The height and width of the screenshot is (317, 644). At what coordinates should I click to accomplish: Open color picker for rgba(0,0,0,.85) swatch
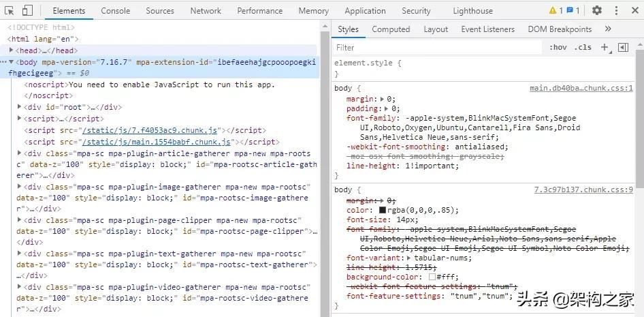point(383,210)
